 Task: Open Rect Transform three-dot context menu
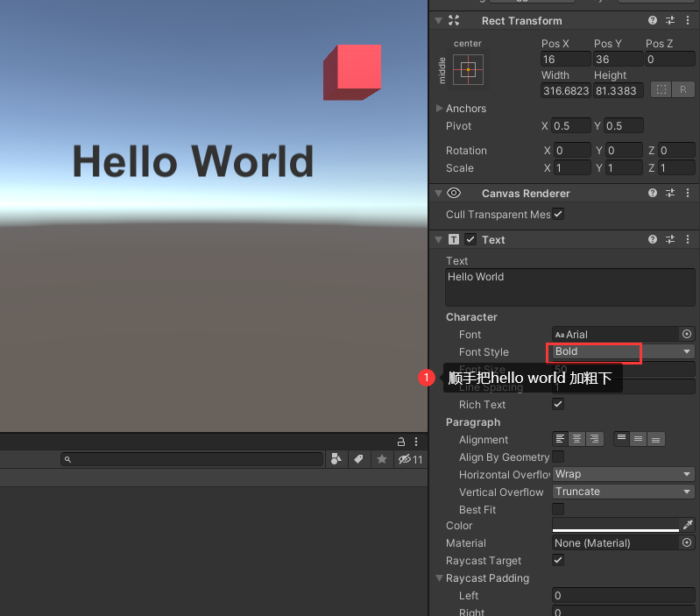pos(688,20)
